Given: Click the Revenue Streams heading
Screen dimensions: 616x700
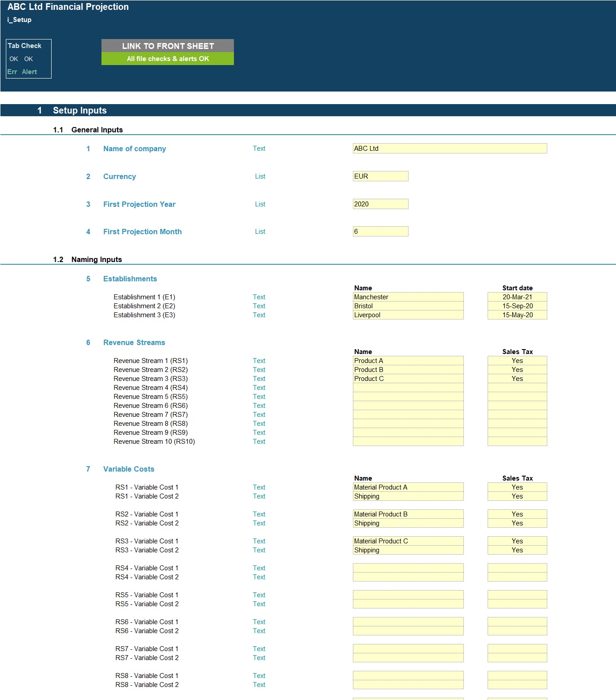Looking at the screenshot, I should (134, 342).
